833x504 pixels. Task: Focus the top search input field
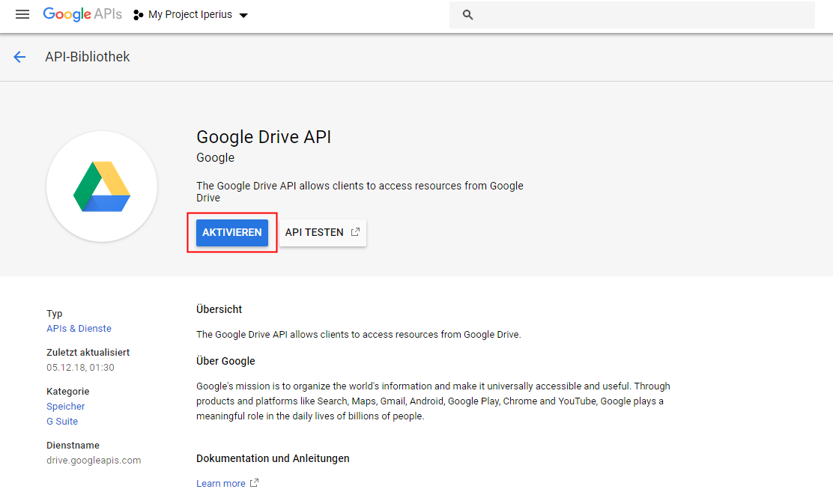tap(631, 15)
